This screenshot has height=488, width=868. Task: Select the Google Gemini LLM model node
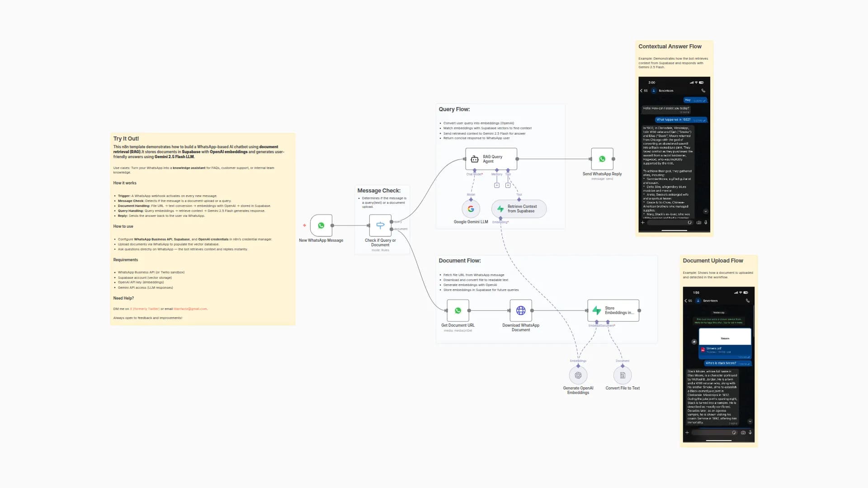pyautogui.click(x=470, y=209)
